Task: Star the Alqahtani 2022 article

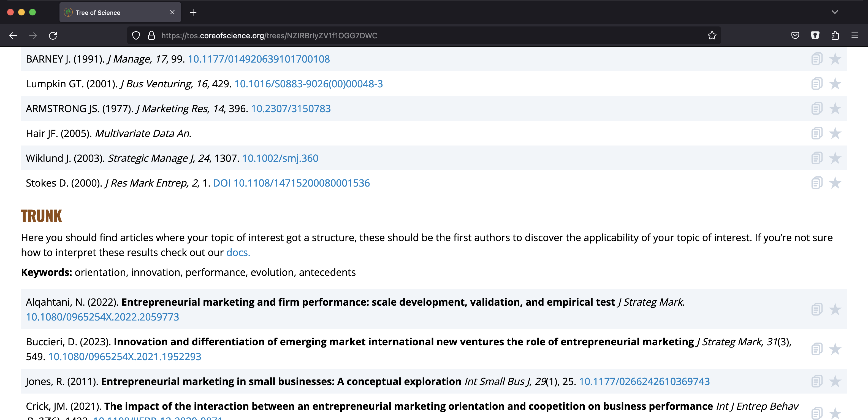Action: pyautogui.click(x=835, y=309)
